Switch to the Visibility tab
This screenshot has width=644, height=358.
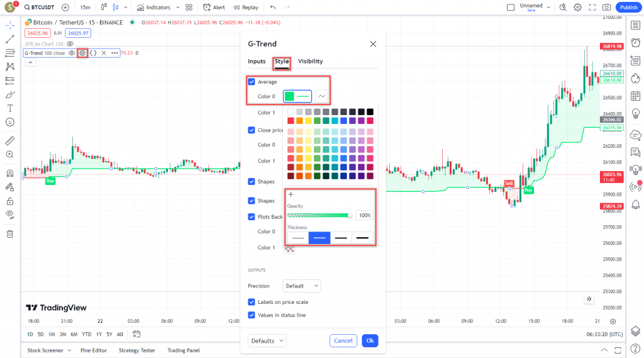[x=311, y=61]
